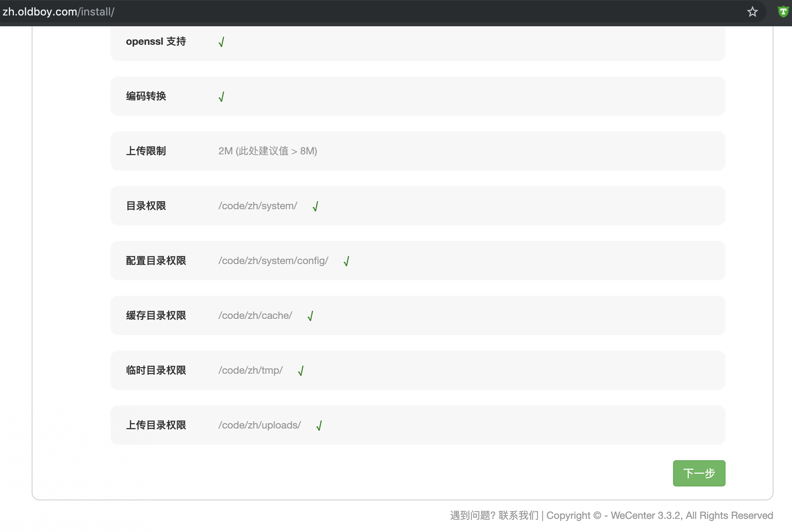
Task: Click the 临时目录权限 label
Action: tap(156, 370)
